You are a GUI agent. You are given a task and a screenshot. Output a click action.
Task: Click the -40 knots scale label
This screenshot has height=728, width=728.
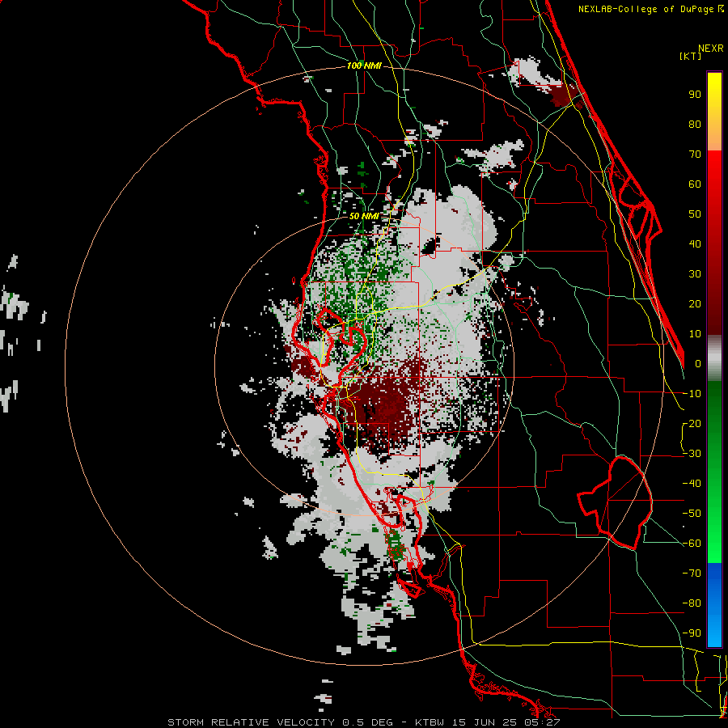click(x=692, y=484)
